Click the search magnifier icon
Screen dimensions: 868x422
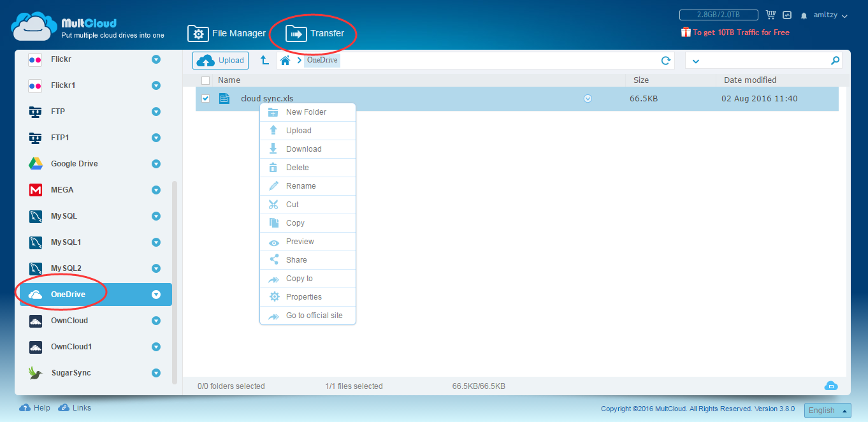click(835, 61)
